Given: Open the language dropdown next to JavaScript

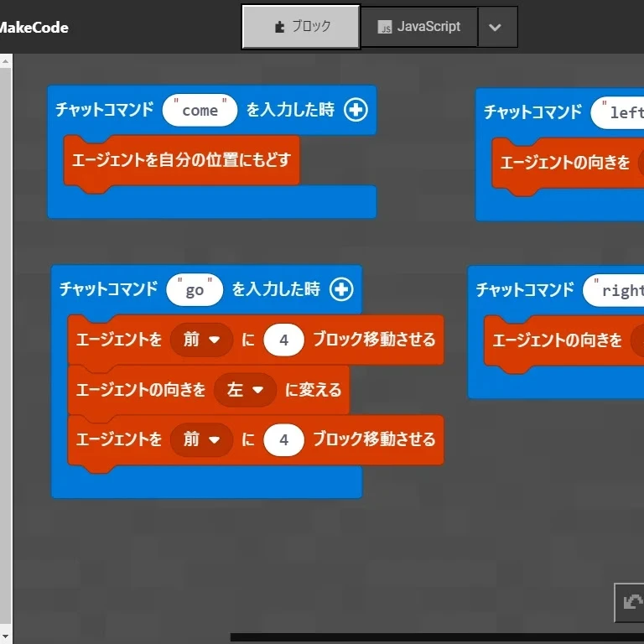Looking at the screenshot, I should click(497, 27).
